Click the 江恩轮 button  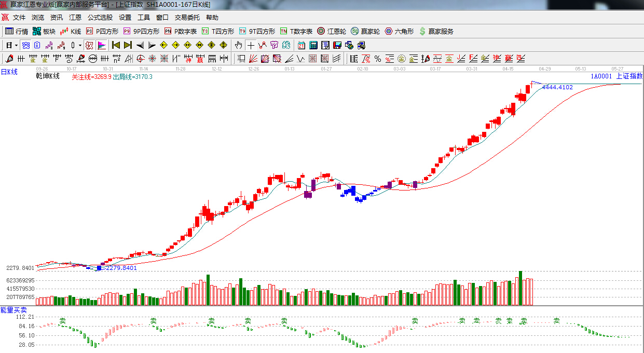[331, 31]
